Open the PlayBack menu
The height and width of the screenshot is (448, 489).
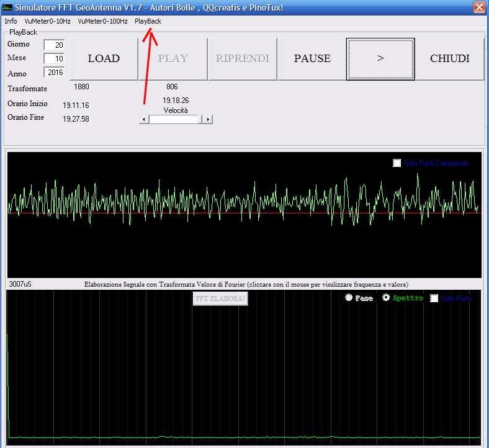coord(148,21)
